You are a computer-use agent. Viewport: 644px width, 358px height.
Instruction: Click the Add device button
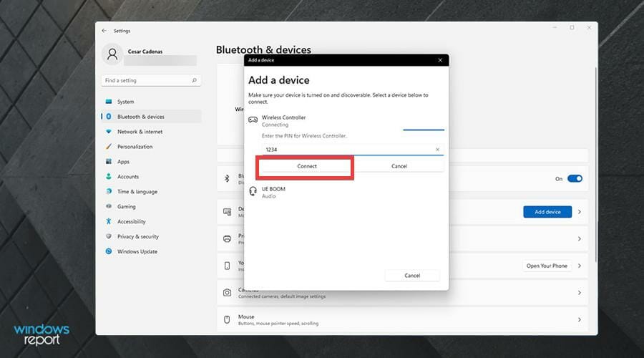(547, 212)
